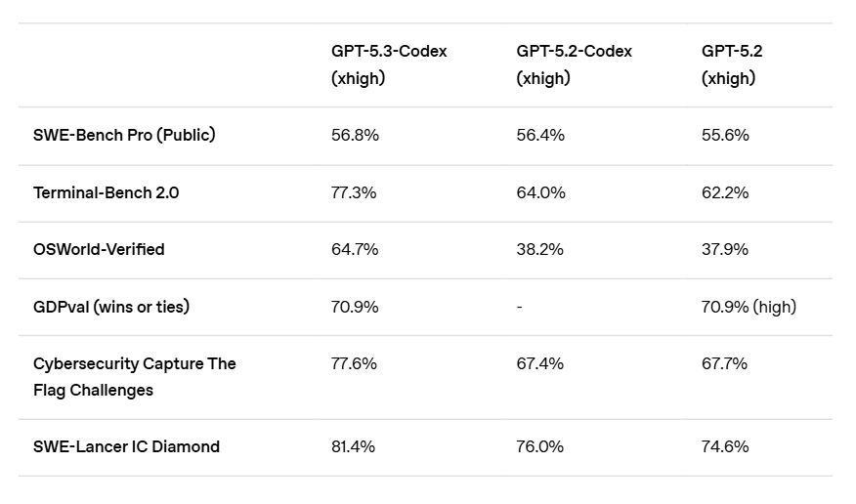Click the GPT-5.3-Codex (xhigh) column header
The image size is (856, 504).
(x=389, y=64)
